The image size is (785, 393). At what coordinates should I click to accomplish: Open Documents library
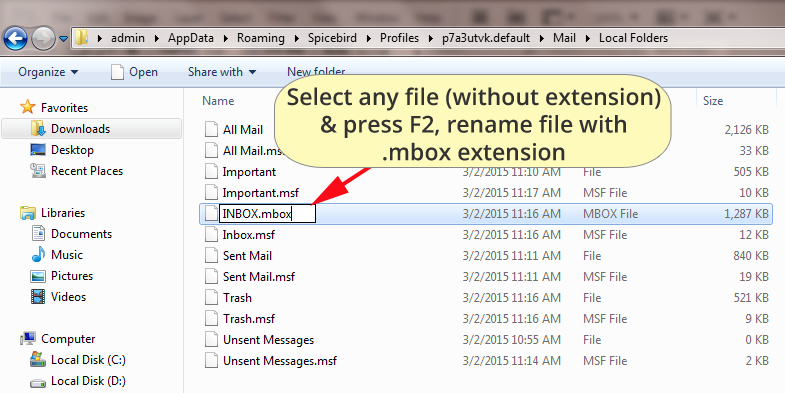pos(81,234)
